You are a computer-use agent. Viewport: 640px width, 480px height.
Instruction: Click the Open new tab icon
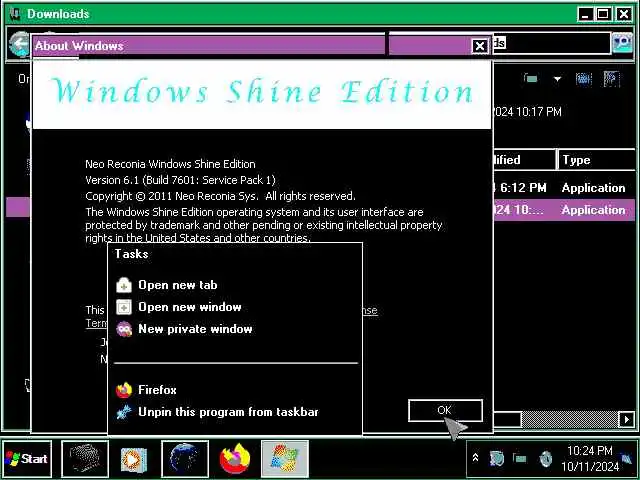click(x=124, y=285)
